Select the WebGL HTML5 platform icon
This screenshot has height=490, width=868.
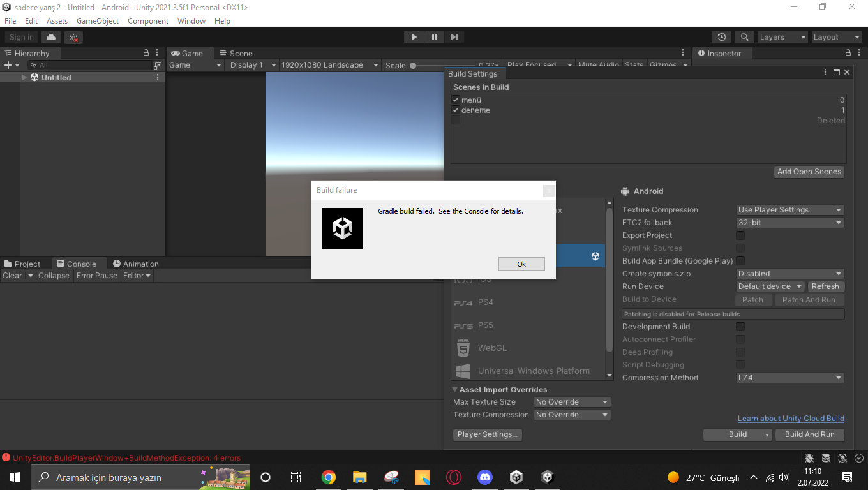pyautogui.click(x=463, y=348)
